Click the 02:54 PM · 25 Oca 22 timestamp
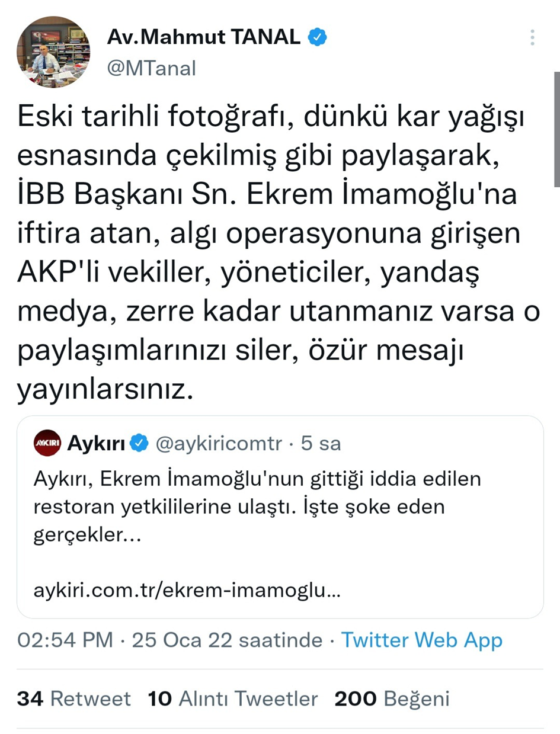The height and width of the screenshot is (734, 560). pos(169,640)
